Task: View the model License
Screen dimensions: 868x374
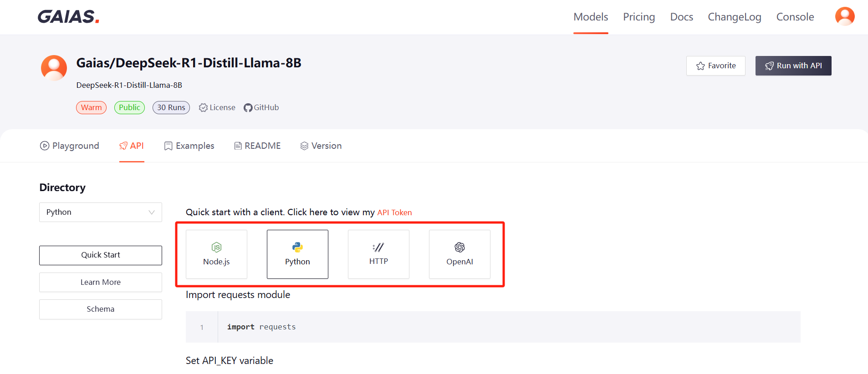Action: click(x=217, y=107)
